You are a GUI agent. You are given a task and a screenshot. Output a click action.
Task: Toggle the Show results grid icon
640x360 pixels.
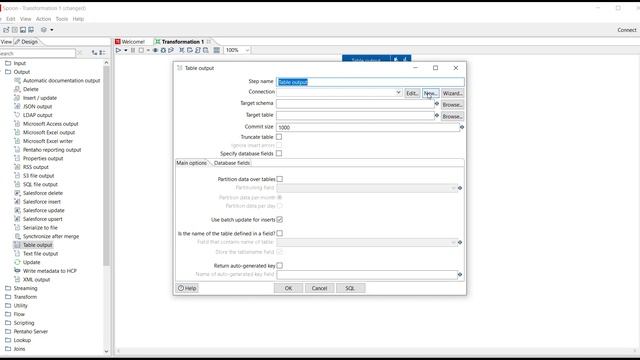pyautogui.click(x=217, y=50)
